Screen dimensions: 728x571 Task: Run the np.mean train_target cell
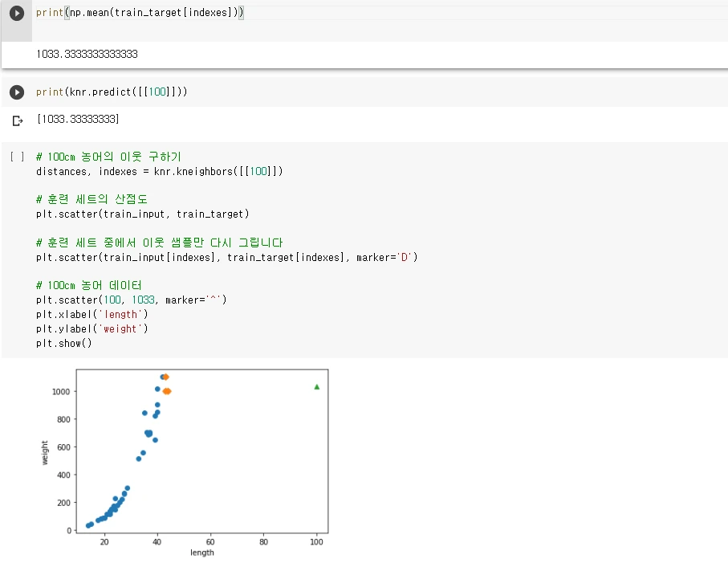click(x=17, y=13)
